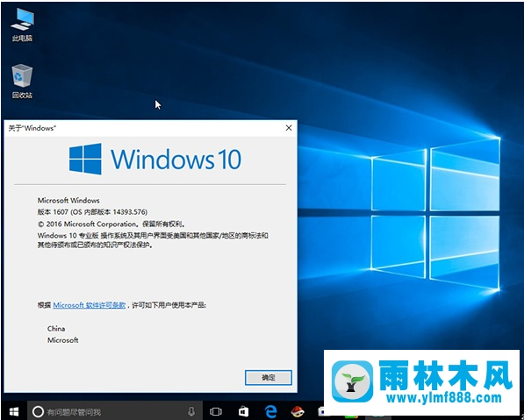The width and height of the screenshot is (524, 420).
Task: Launch the Microsoft Store taskbar icon
Action: click(244, 411)
